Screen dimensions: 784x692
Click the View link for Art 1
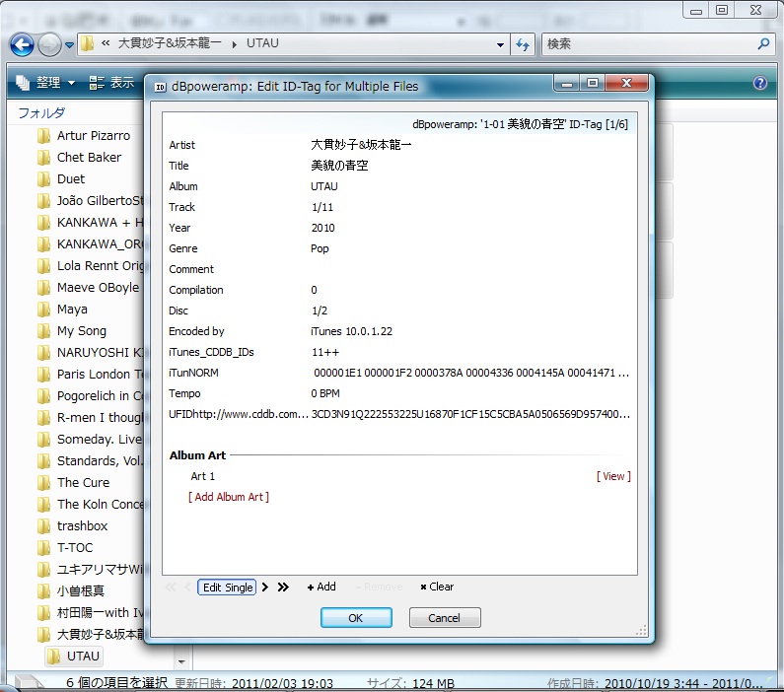point(613,476)
